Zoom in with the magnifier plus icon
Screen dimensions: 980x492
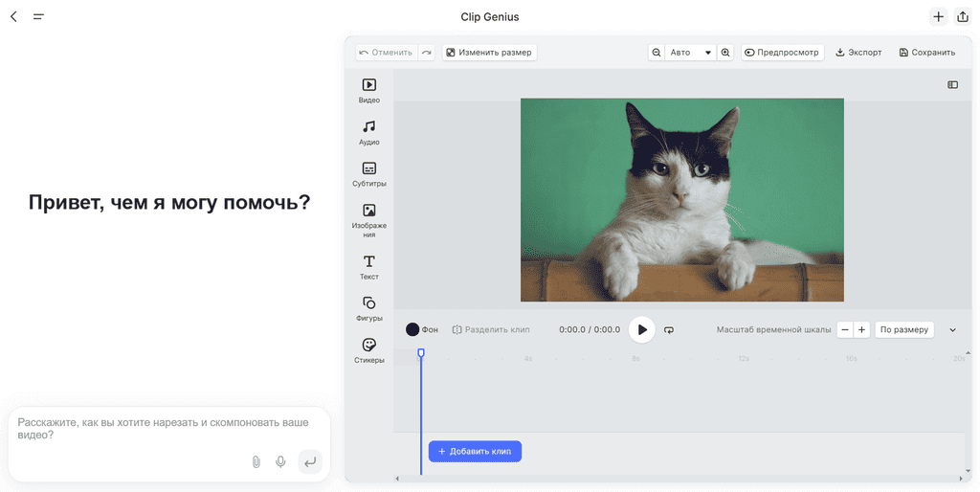click(x=725, y=53)
